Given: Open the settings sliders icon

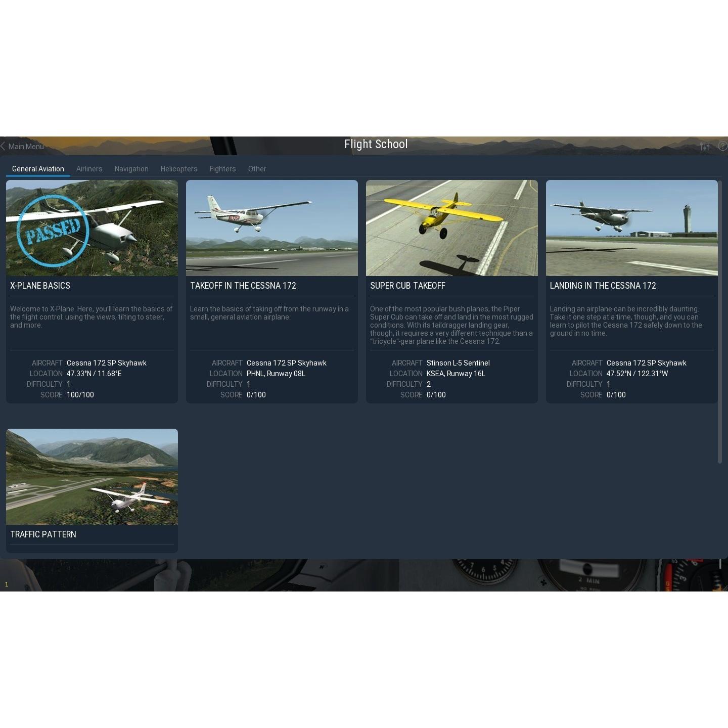Looking at the screenshot, I should click(705, 147).
